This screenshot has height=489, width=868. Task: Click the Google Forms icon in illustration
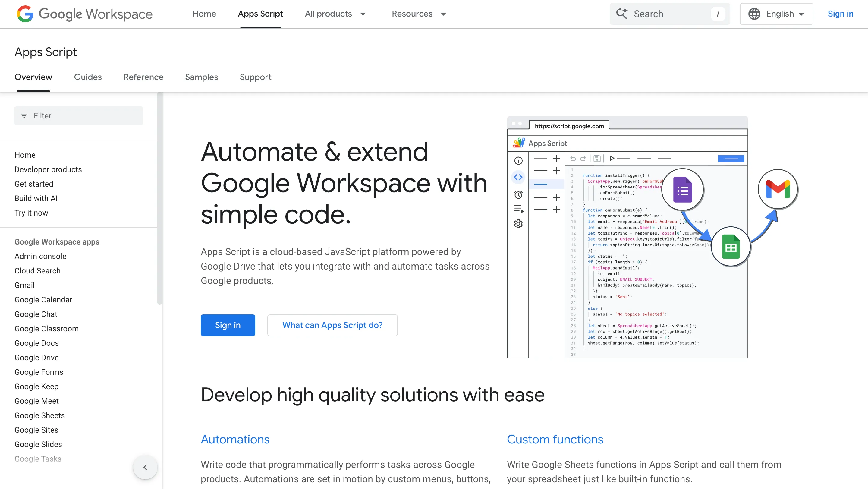[682, 190]
